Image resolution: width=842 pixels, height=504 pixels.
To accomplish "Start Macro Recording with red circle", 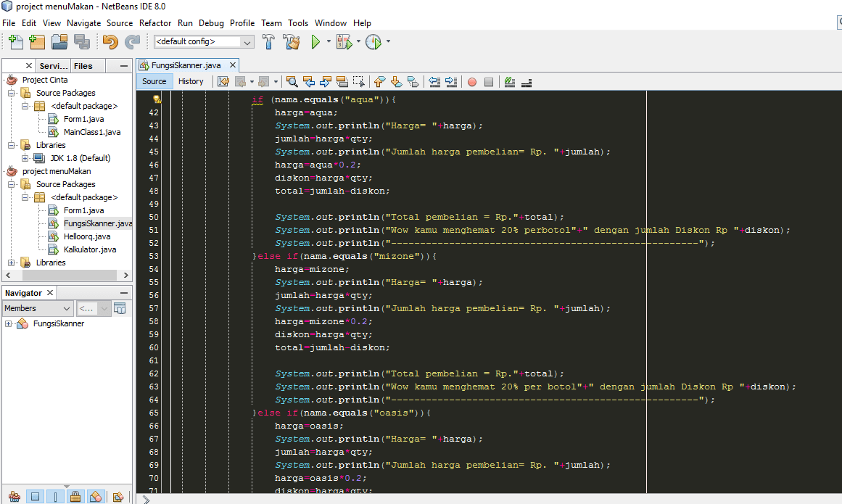I will pos(472,82).
